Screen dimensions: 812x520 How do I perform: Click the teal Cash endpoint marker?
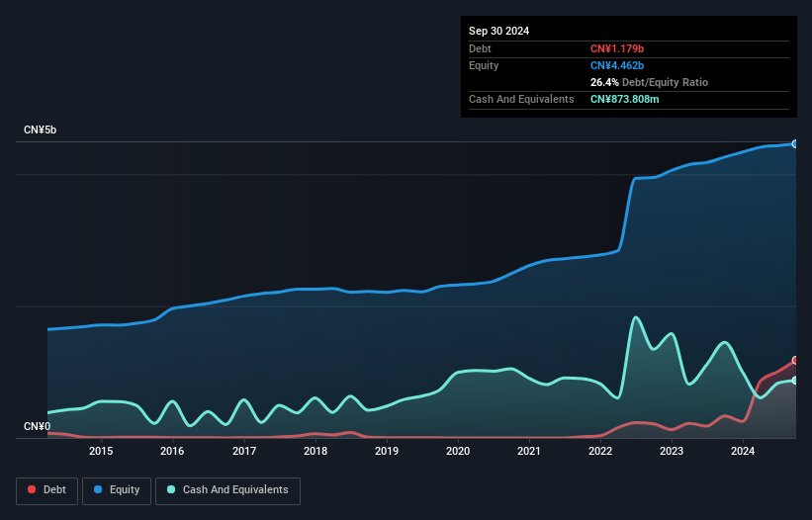click(795, 381)
